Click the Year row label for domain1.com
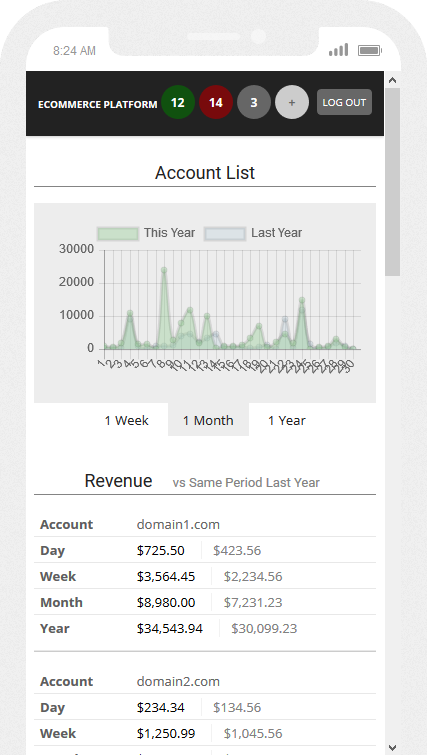 tap(55, 628)
